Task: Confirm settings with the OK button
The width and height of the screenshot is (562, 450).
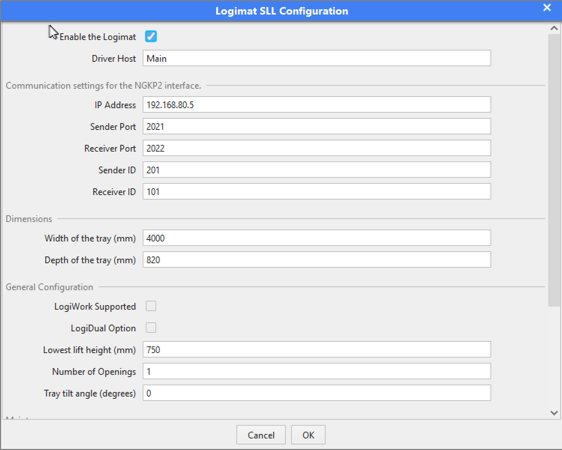Action: [308, 435]
